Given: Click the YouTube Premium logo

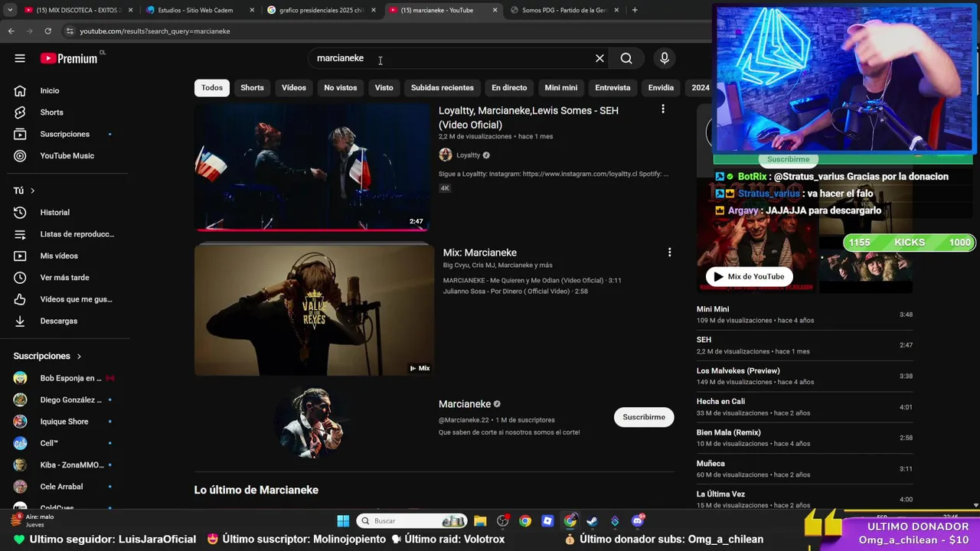Looking at the screenshot, I should 69,58.
